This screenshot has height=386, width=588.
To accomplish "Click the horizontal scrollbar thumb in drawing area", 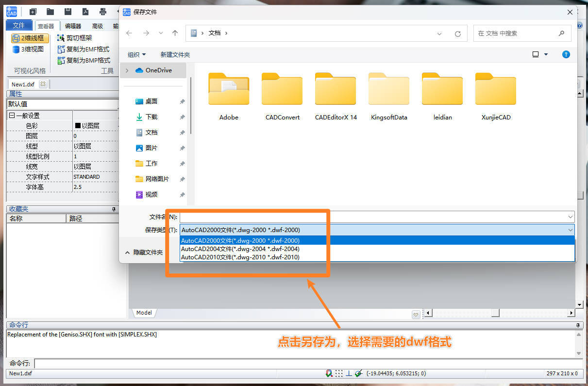I will 494,313.
